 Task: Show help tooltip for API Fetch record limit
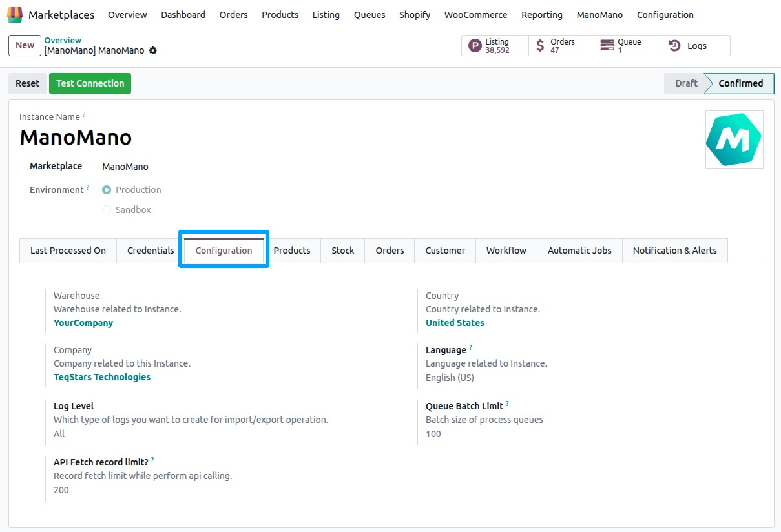pos(152,460)
